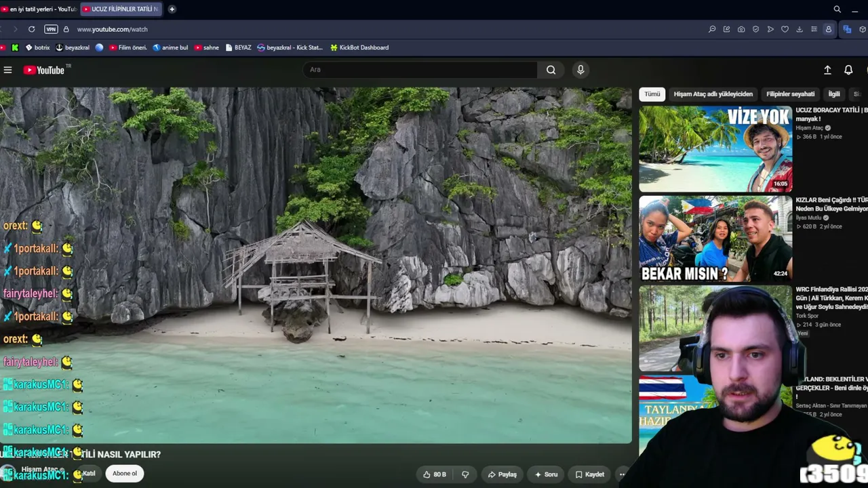Select the UCUZ FİLİPİNLER TATİLİ tab
The height and width of the screenshot is (488, 868).
point(121,9)
